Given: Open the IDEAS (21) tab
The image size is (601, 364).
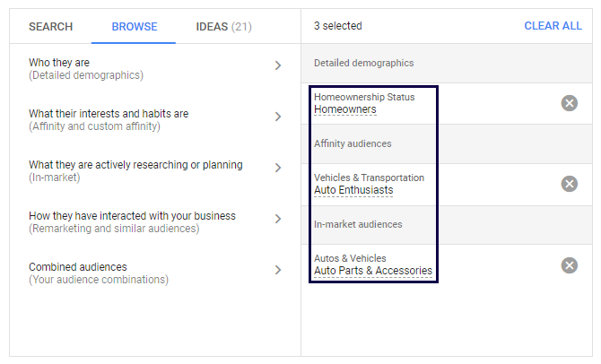Looking at the screenshot, I should pyautogui.click(x=223, y=27).
